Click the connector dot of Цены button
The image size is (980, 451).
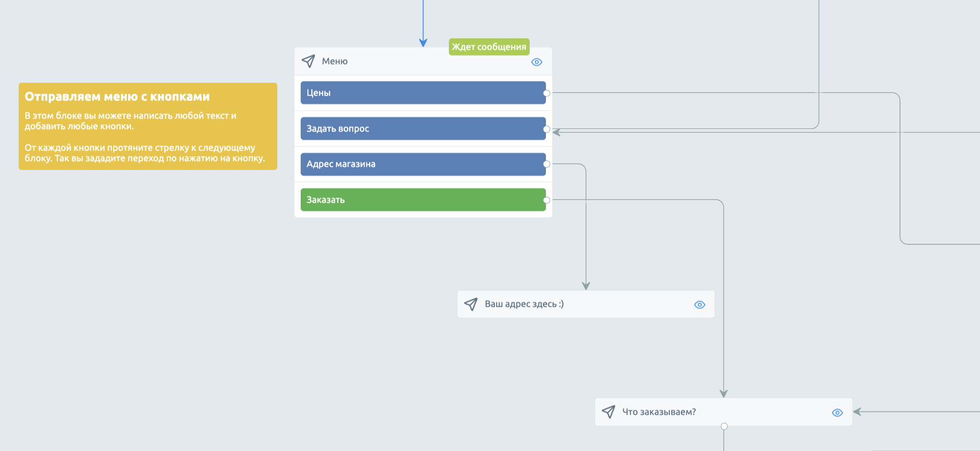click(x=547, y=93)
